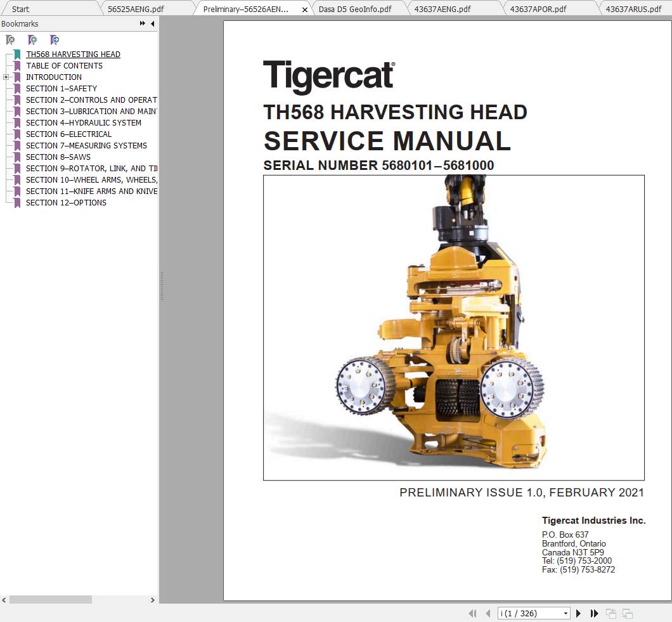Expand the INTRODUCTION bookmark entry
672x622 pixels.
(x=6, y=77)
